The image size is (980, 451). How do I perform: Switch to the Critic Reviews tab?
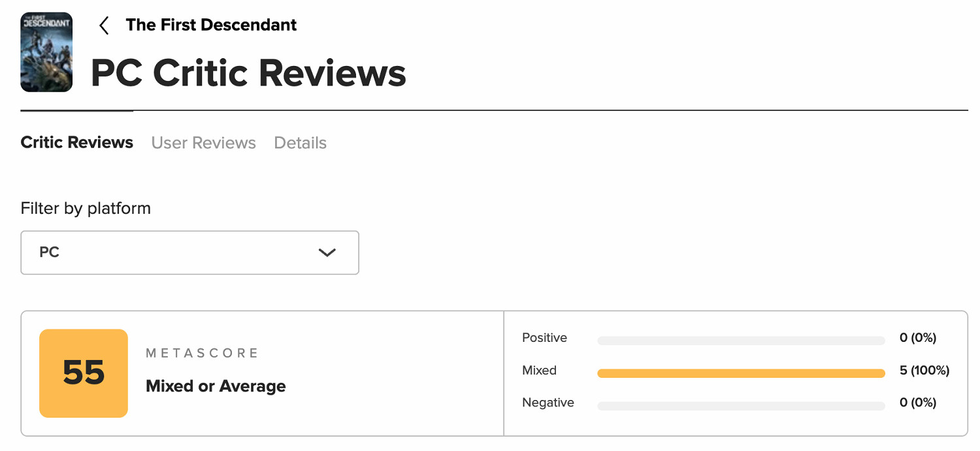point(77,142)
